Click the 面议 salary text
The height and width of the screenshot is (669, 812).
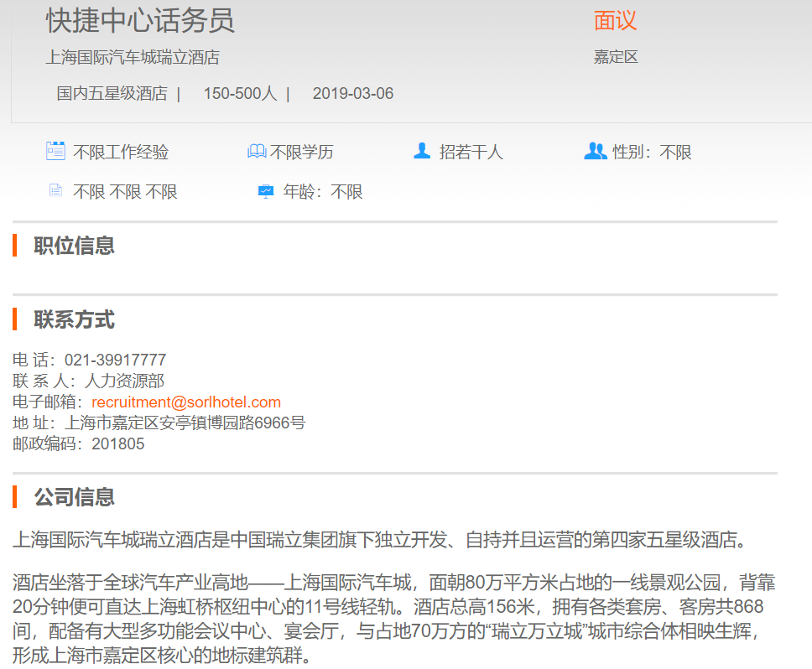(616, 21)
